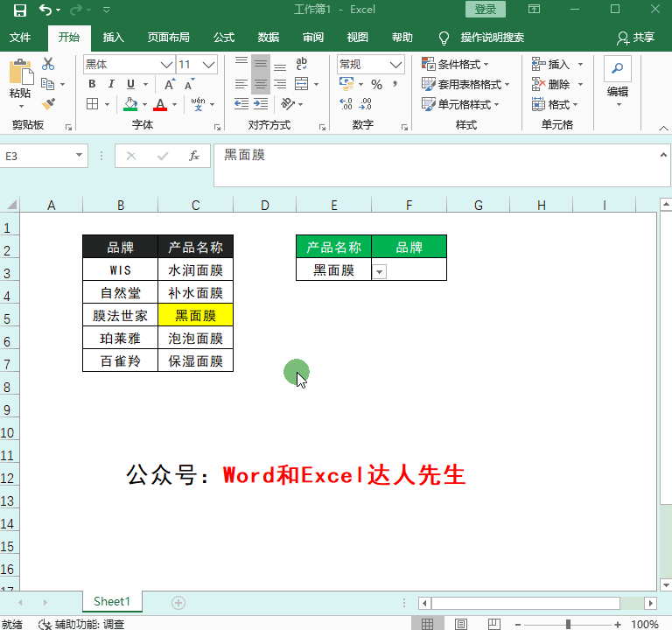Open the 黑体 font name dropdown

[166, 65]
